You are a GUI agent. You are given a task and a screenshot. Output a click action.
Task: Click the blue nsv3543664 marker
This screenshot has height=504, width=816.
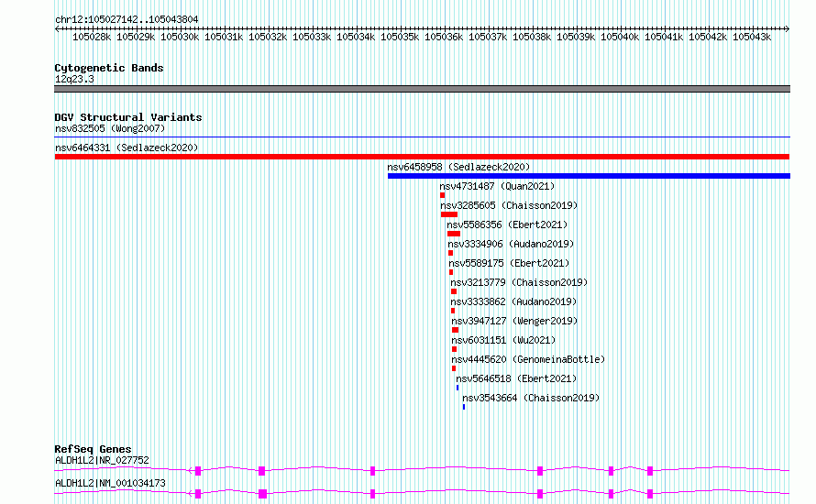[464, 407]
